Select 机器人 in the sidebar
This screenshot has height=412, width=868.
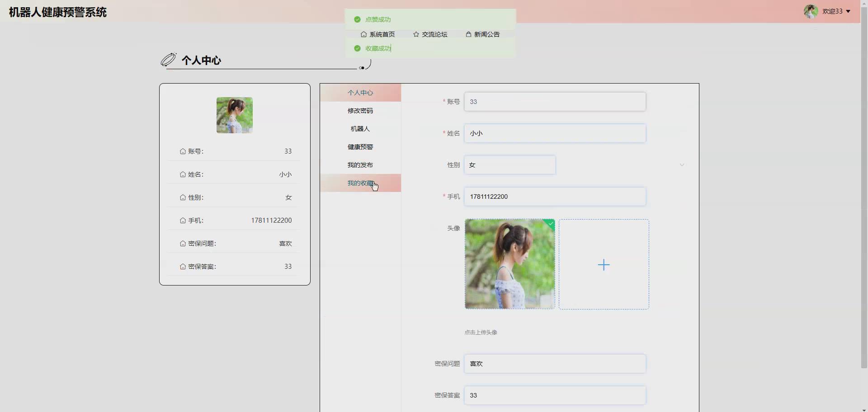[360, 128]
